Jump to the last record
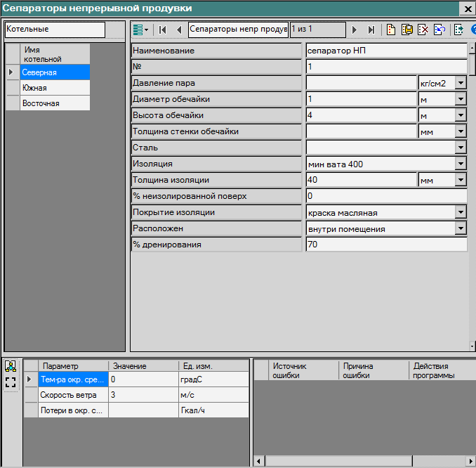476x468 pixels. click(x=371, y=30)
